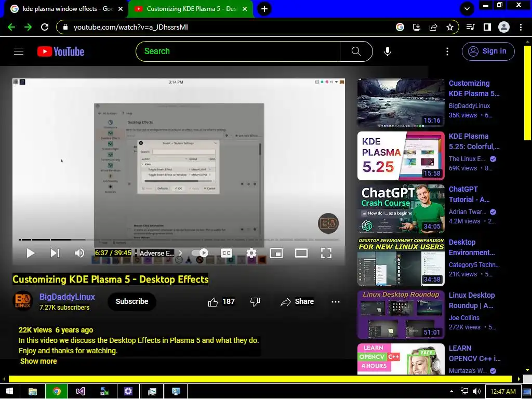Dislike the video thumbs down

(x=255, y=302)
